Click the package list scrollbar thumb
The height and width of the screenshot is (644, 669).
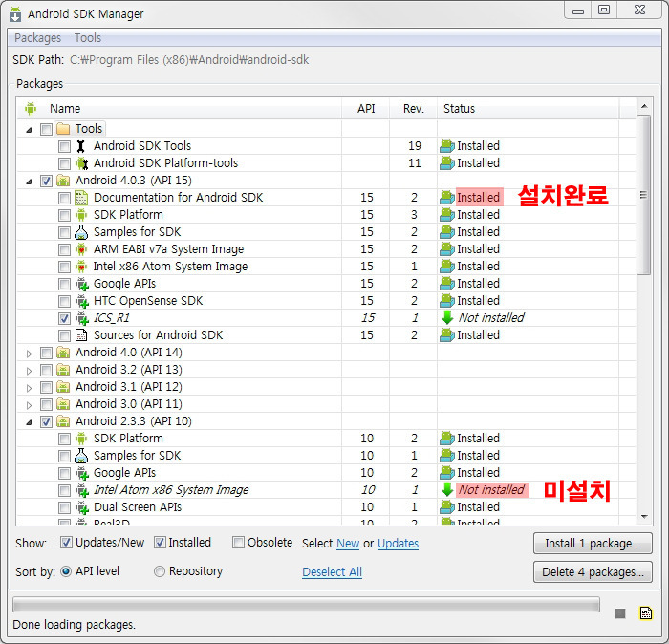pos(644,195)
